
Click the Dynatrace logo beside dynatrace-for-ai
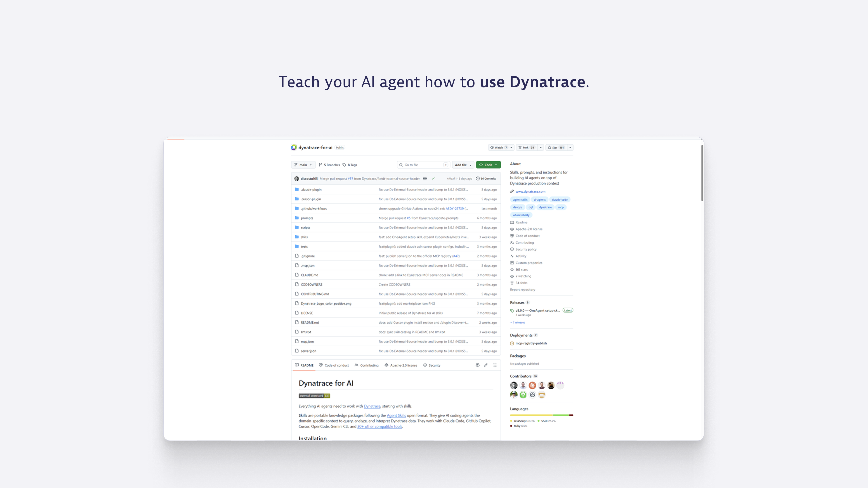(x=294, y=148)
